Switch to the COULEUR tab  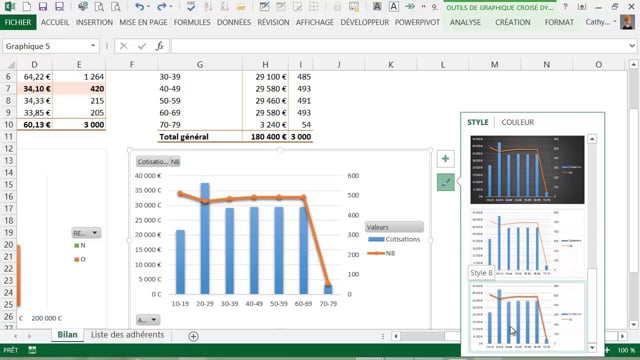point(518,122)
